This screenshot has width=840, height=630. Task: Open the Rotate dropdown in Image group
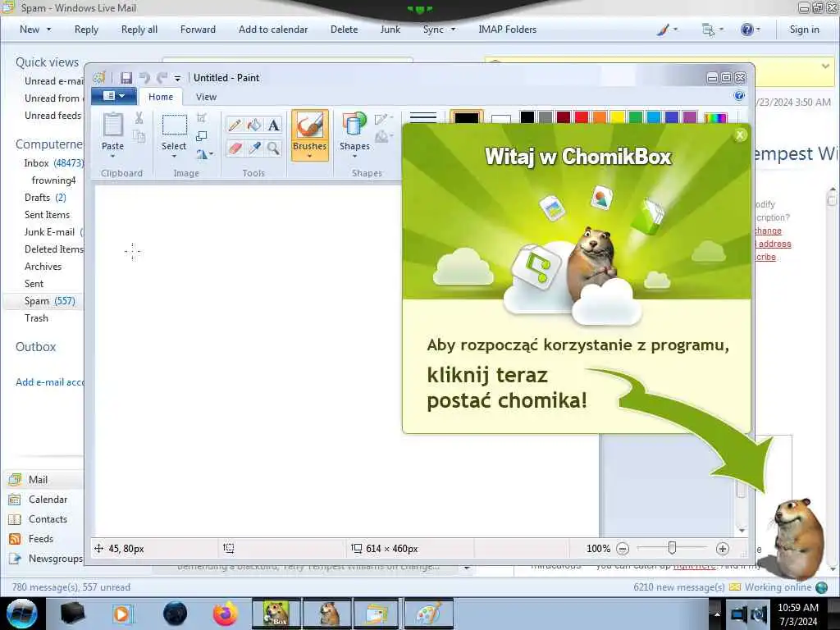point(204,154)
